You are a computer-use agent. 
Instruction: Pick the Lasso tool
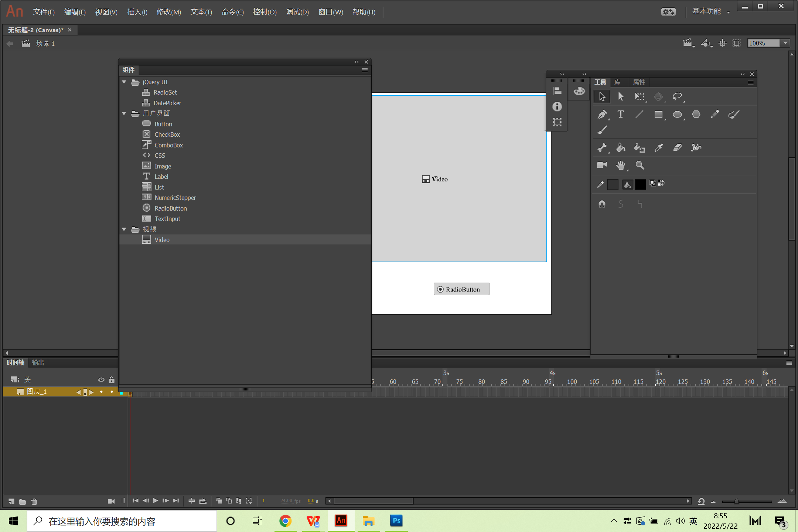(677, 96)
